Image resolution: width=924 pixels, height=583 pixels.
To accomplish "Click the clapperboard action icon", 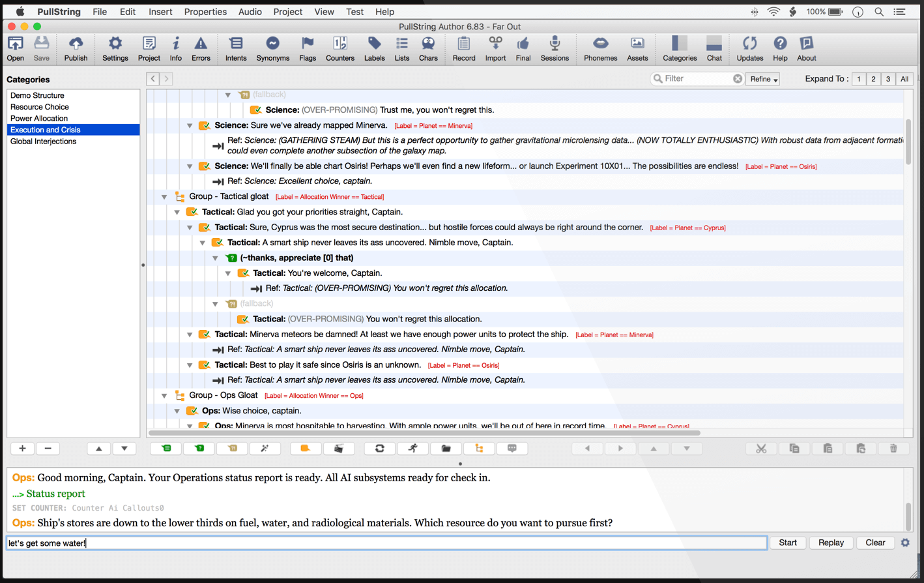I will click(x=338, y=449).
